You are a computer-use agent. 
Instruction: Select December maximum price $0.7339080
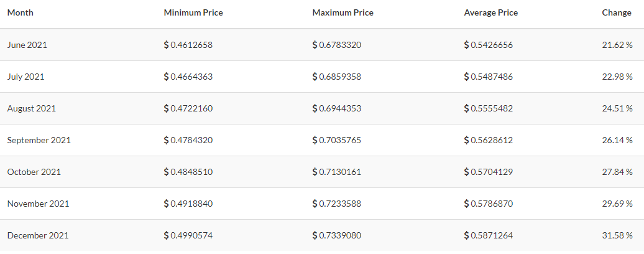337,235
